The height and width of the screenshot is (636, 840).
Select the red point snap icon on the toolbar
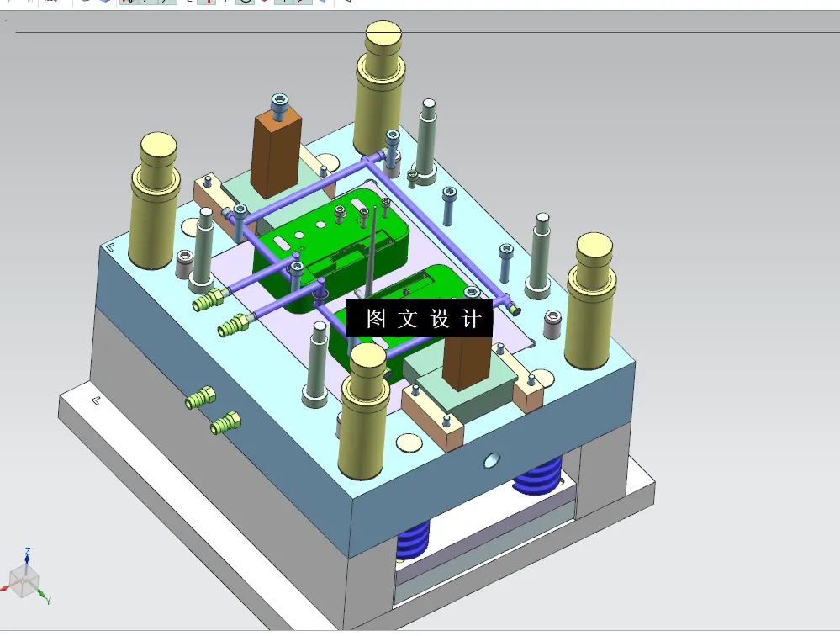point(209,3)
